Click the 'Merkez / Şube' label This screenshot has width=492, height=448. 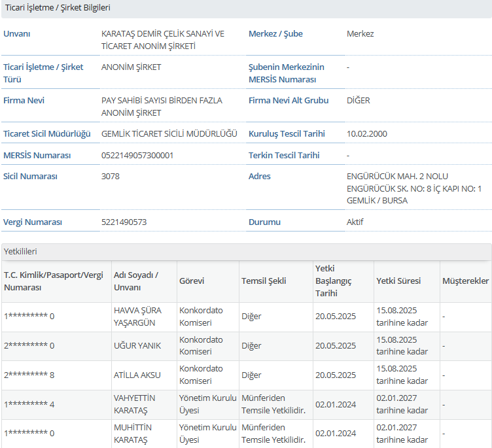pos(275,34)
